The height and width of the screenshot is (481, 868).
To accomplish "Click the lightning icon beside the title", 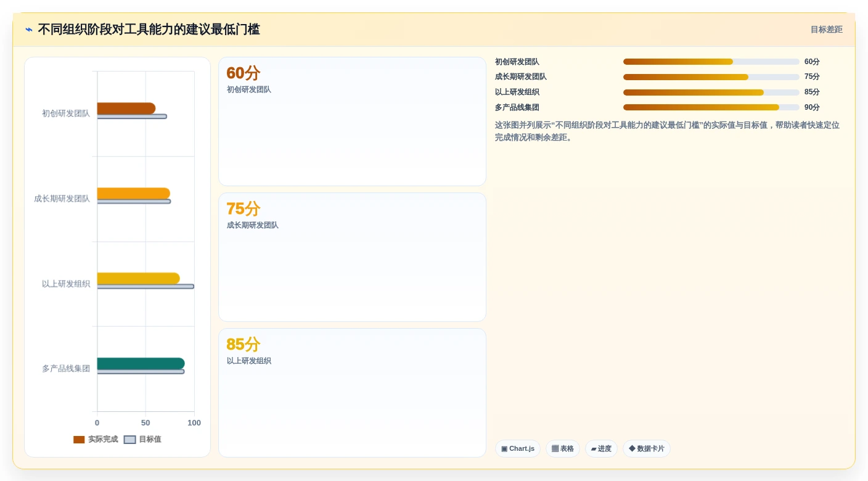I will click(x=29, y=30).
